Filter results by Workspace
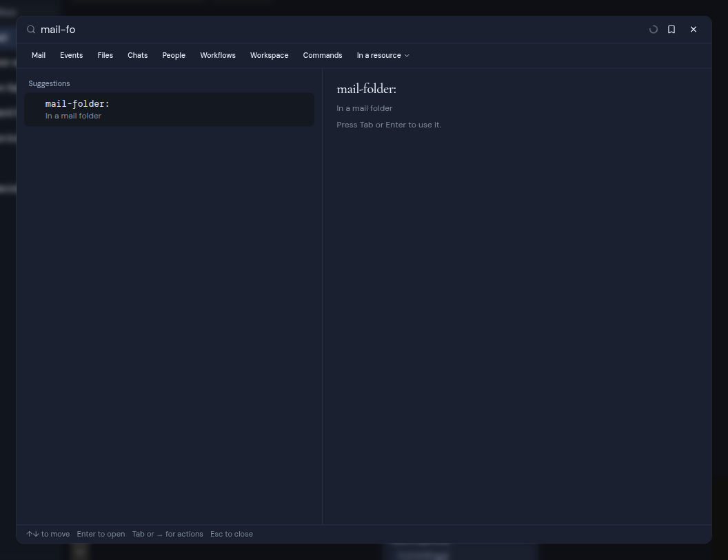The height and width of the screenshot is (560, 728). 270,55
